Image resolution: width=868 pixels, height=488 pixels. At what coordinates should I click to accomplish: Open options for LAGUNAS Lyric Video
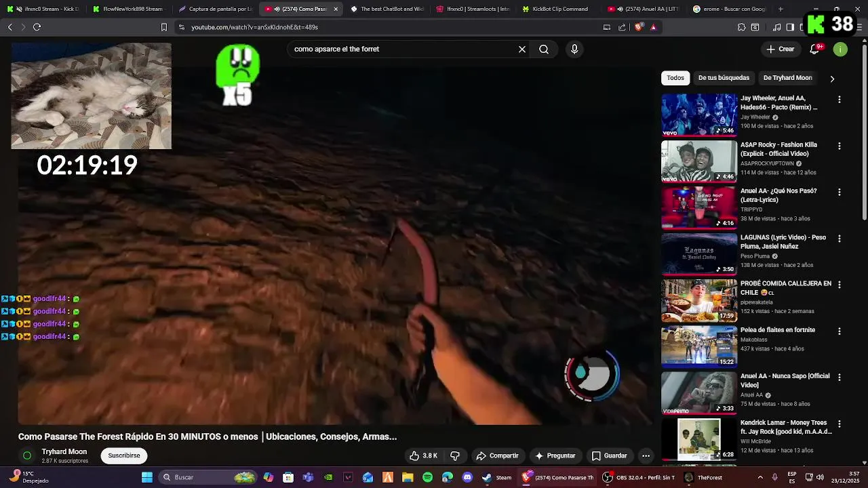(x=839, y=239)
